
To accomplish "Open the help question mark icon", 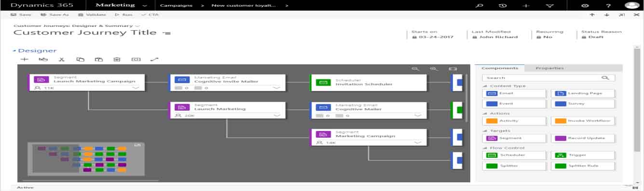I will click(x=609, y=6).
